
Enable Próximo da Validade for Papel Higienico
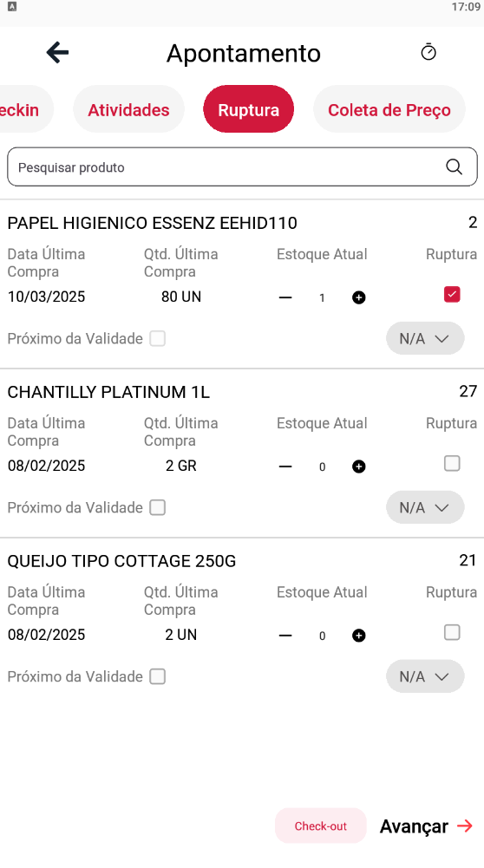(158, 338)
